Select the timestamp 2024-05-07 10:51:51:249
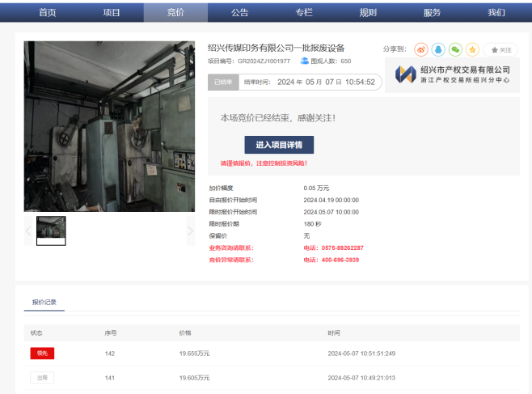The image size is (532, 394). pyautogui.click(x=361, y=354)
